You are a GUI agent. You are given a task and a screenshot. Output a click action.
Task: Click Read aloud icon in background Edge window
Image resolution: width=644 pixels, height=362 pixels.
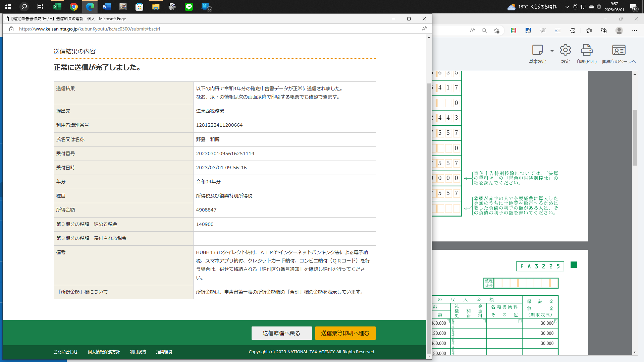coord(472,31)
